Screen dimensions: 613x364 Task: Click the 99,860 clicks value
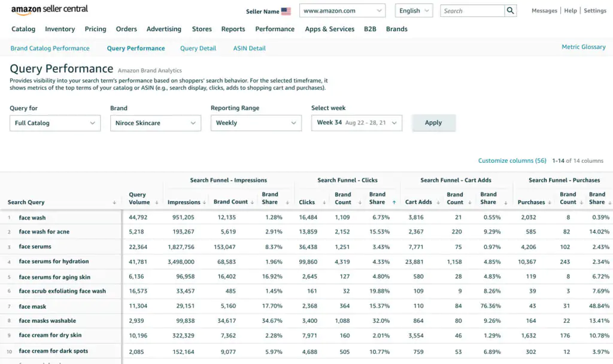[x=308, y=262]
